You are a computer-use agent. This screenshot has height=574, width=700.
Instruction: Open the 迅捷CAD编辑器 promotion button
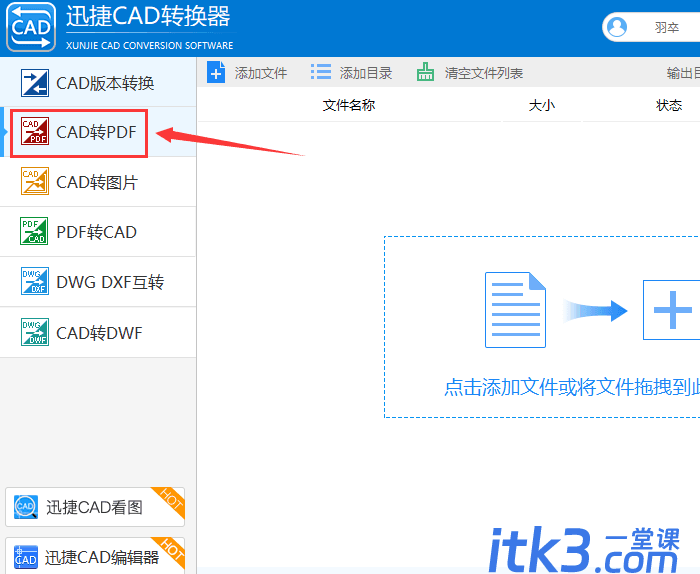95,556
